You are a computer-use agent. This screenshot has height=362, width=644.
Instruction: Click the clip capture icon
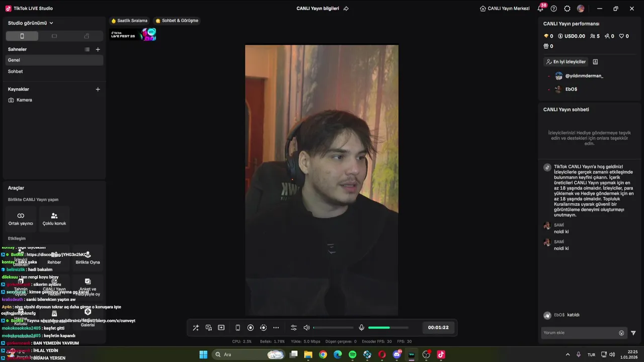tap(263, 328)
